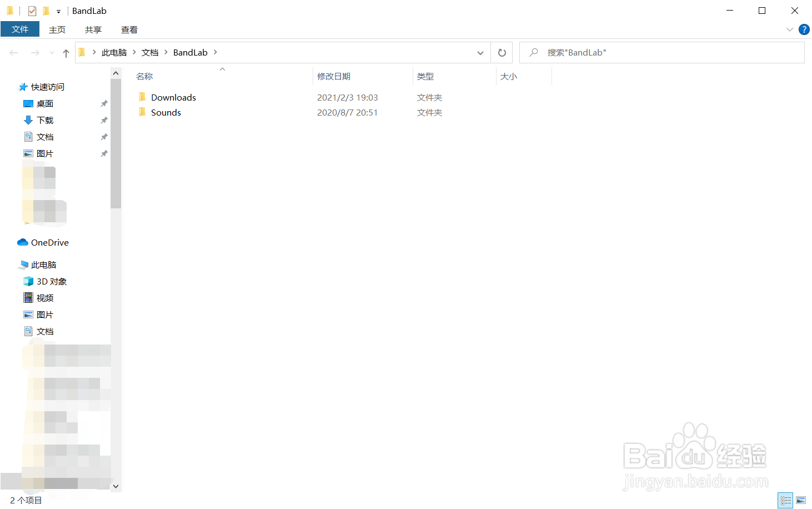Click the 文件夹 type of Sounds row
Image resolution: width=812 pixels, height=509 pixels.
pyautogui.click(x=429, y=112)
